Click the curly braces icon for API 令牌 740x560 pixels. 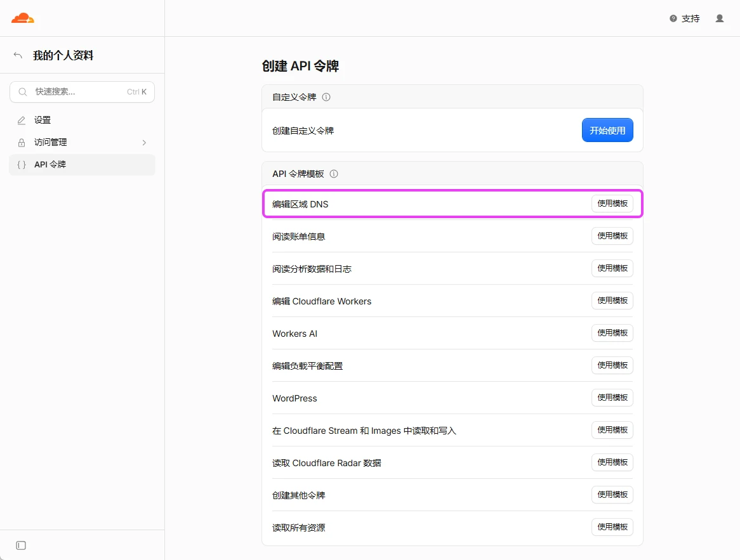tap(21, 165)
